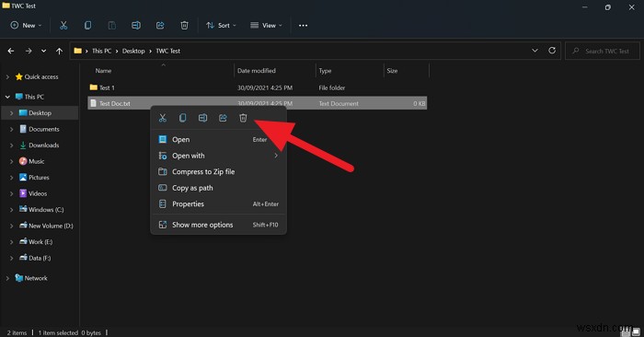Select Network in sidebar
Image resolution: width=644 pixels, height=337 pixels.
click(x=36, y=278)
